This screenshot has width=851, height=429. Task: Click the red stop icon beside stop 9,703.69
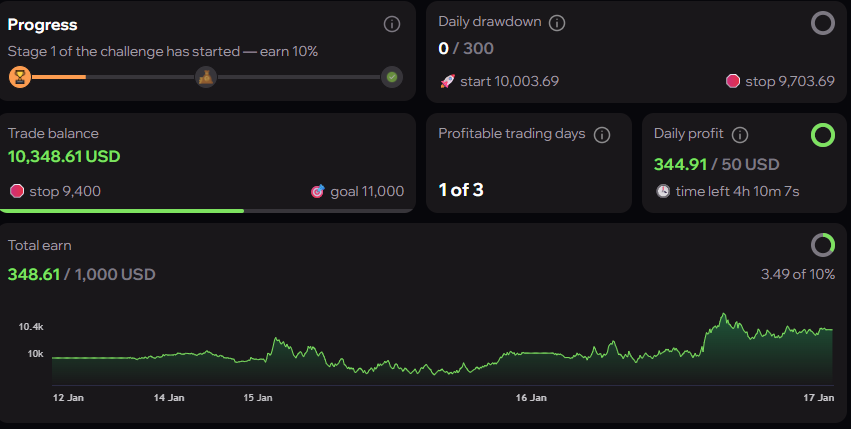tap(733, 81)
